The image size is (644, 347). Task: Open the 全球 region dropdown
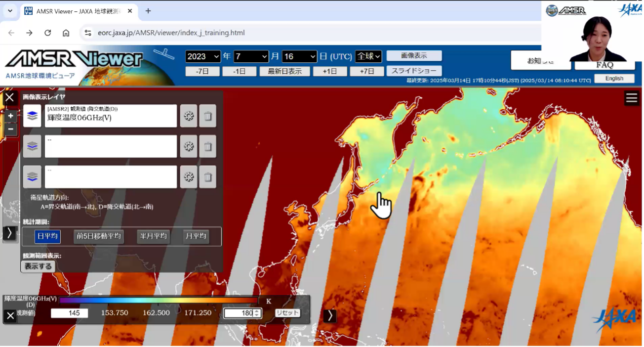368,56
